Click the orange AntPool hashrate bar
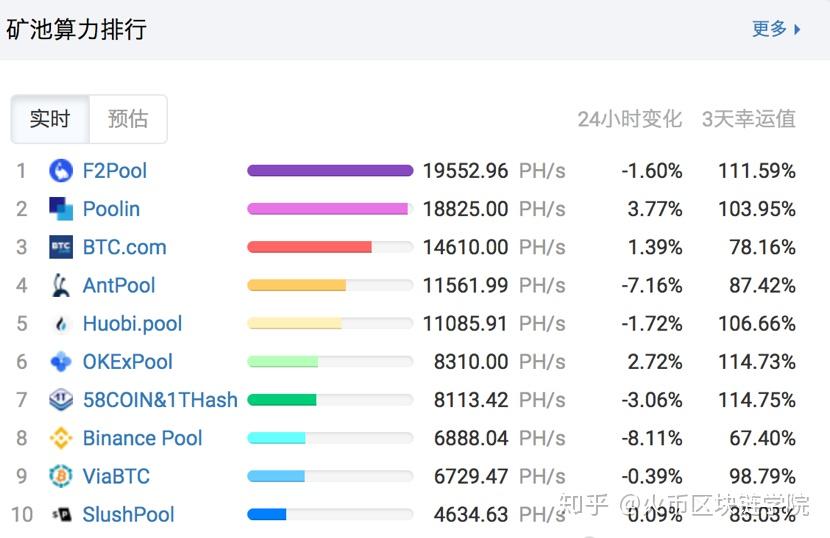 tap(296, 285)
